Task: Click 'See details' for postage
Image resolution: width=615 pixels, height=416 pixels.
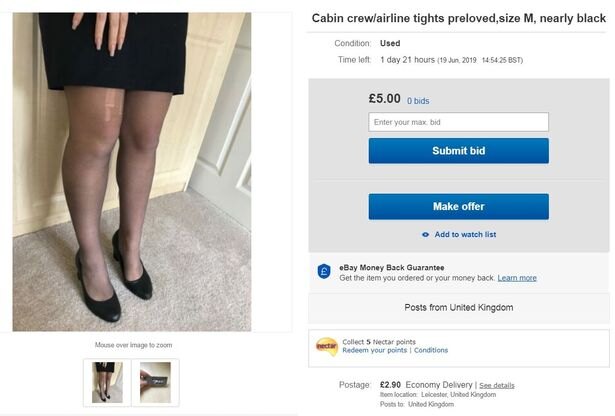Action: 496,385
